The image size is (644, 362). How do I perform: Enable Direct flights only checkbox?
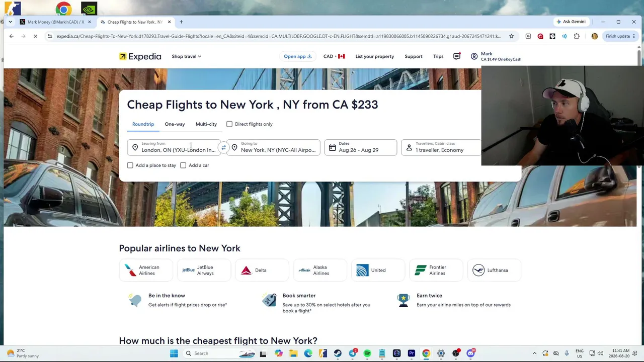coord(229,124)
